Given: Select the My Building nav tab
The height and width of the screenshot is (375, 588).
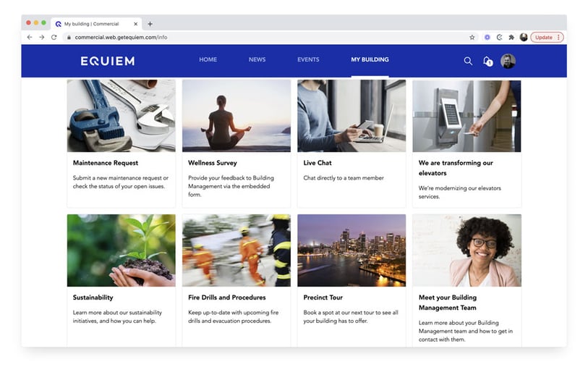Looking at the screenshot, I should tap(370, 59).
